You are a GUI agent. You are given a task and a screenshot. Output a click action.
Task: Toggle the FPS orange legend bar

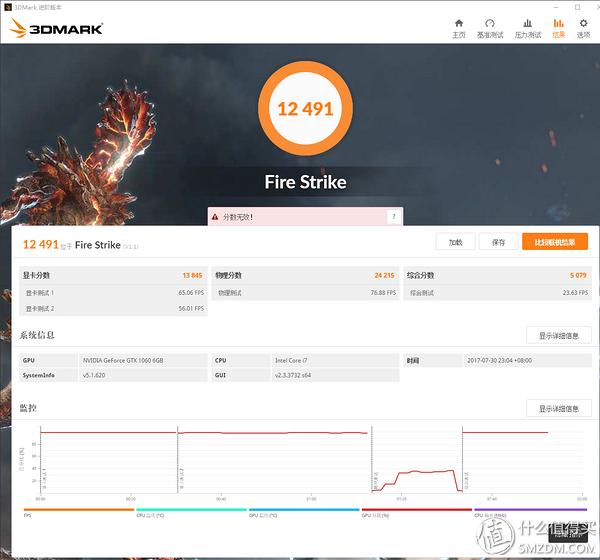point(79,509)
